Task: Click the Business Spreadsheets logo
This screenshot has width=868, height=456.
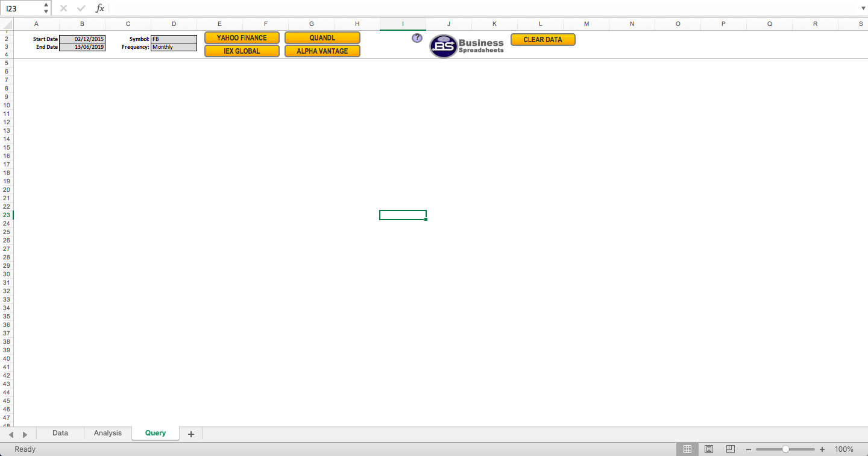Action: [467, 46]
